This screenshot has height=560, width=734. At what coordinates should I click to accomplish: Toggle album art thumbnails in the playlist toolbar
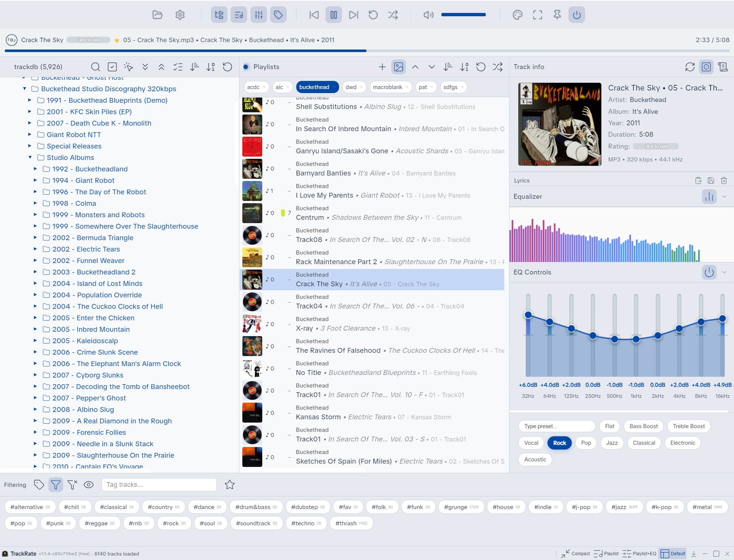(399, 67)
